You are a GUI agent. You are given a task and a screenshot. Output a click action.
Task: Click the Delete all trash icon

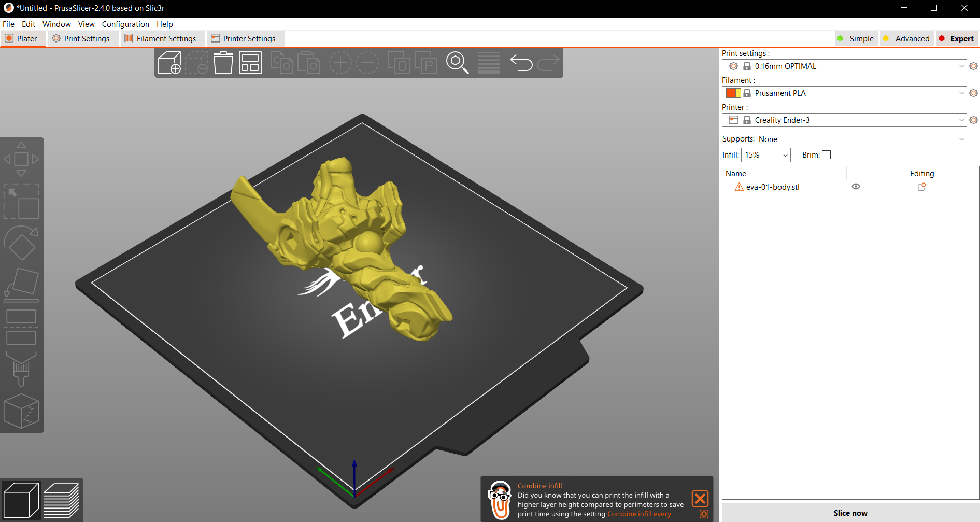pos(223,63)
